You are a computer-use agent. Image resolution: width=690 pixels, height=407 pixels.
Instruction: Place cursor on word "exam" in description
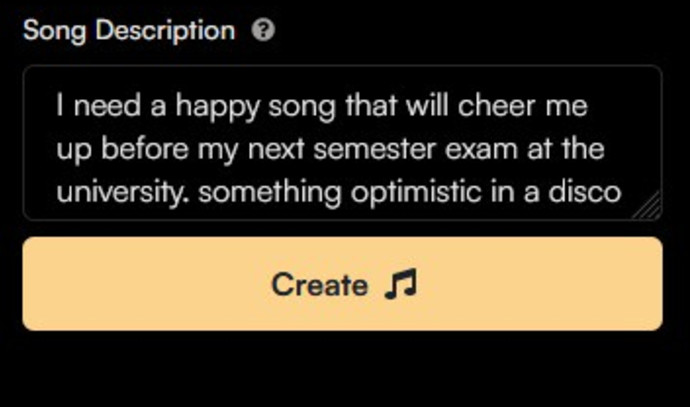point(481,150)
